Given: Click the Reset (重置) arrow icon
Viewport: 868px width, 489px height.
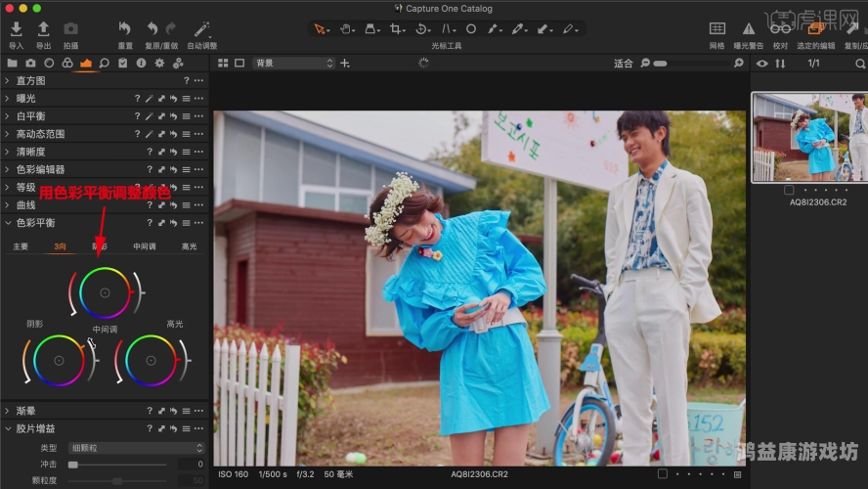Looking at the screenshot, I should coord(125,29).
